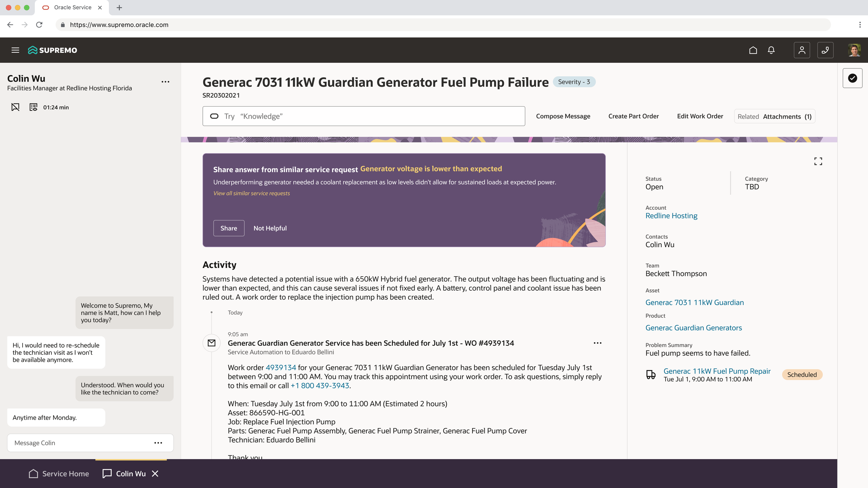The image size is (868, 488).
Task: Click the phone call icon in header
Action: coord(825,50)
